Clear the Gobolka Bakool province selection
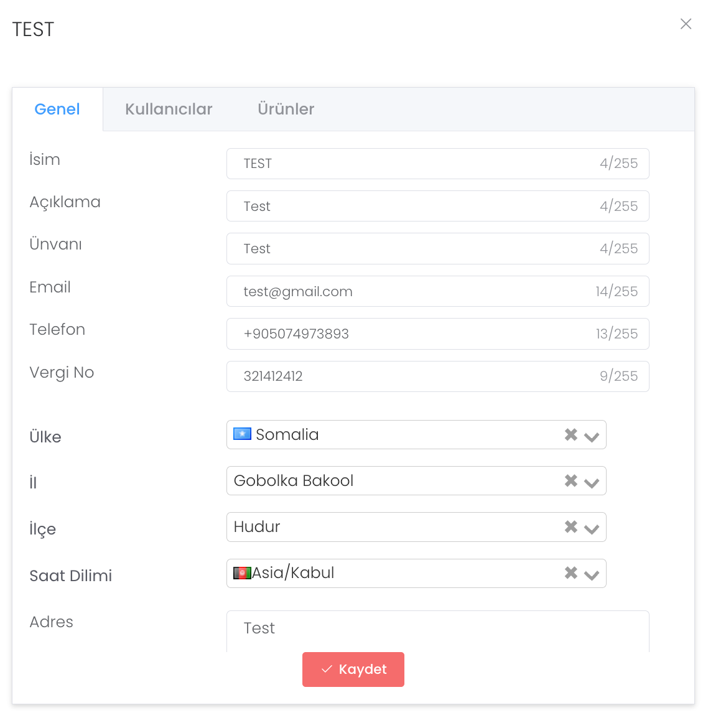Screen dimensions: 708x728 (x=571, y=481)
